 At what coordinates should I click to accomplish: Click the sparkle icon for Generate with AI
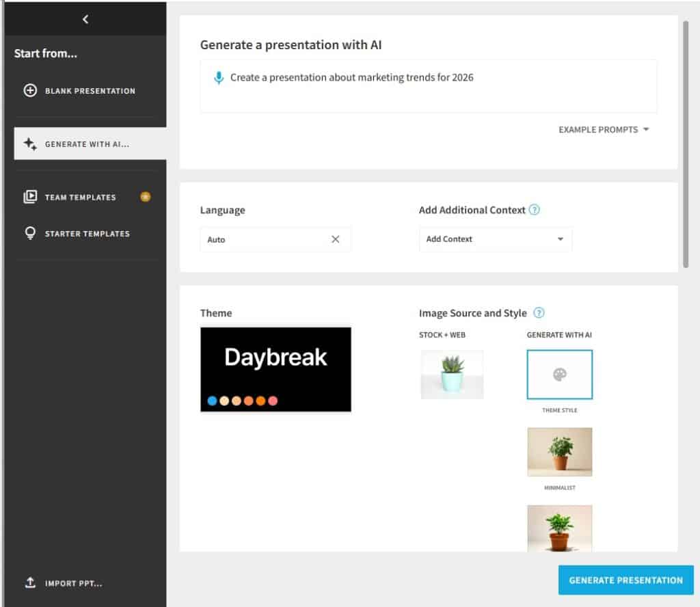tap(30, 144)
